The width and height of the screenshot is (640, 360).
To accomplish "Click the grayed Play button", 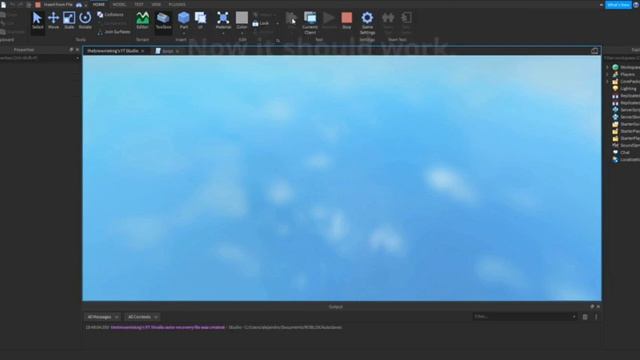I will (x=329, y=20).
